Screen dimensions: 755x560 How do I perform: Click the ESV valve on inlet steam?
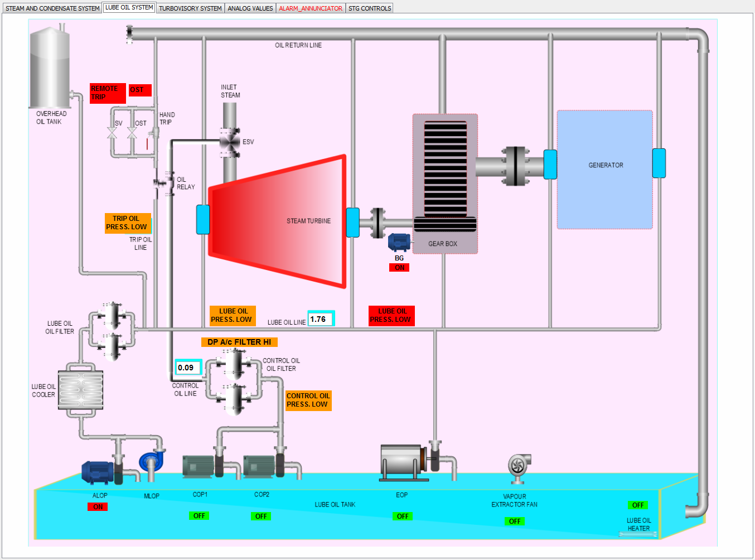229,142
